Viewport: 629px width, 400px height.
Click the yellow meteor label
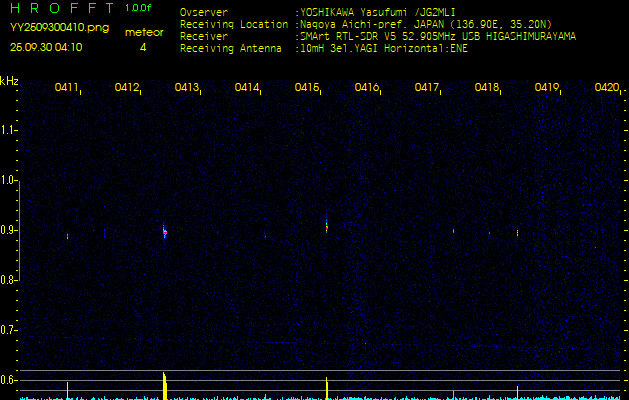pyautogui.click(x=143, y=32)
